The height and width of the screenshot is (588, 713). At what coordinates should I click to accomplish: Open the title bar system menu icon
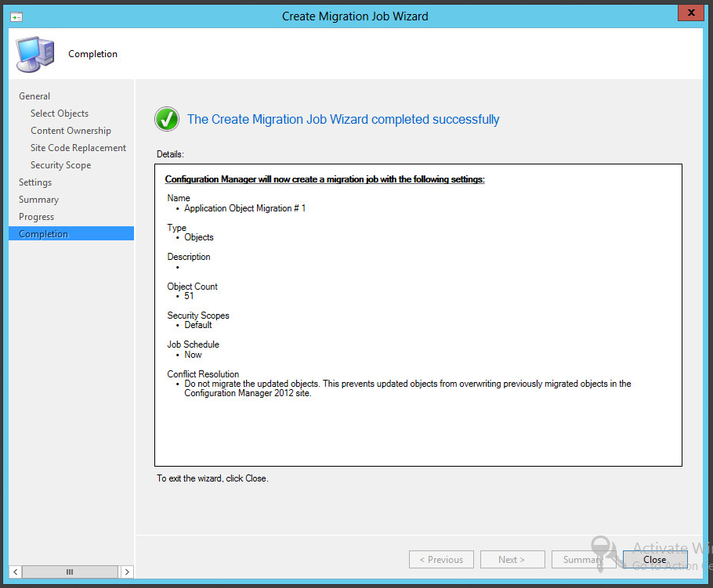click(16, 16)
